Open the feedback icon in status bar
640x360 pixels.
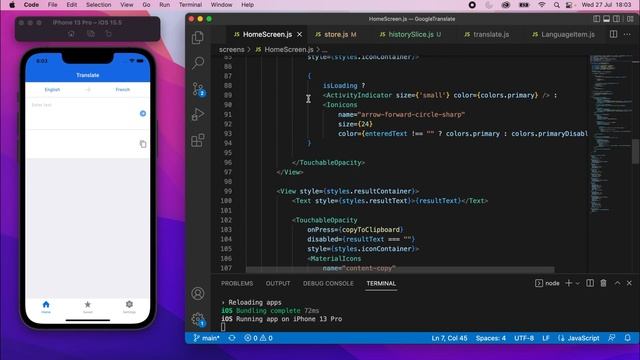pyautogui.click(x=611, y=338)
